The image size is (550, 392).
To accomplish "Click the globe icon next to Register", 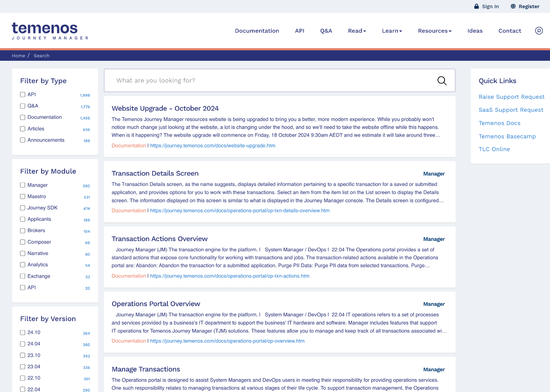I will [513, 6].
